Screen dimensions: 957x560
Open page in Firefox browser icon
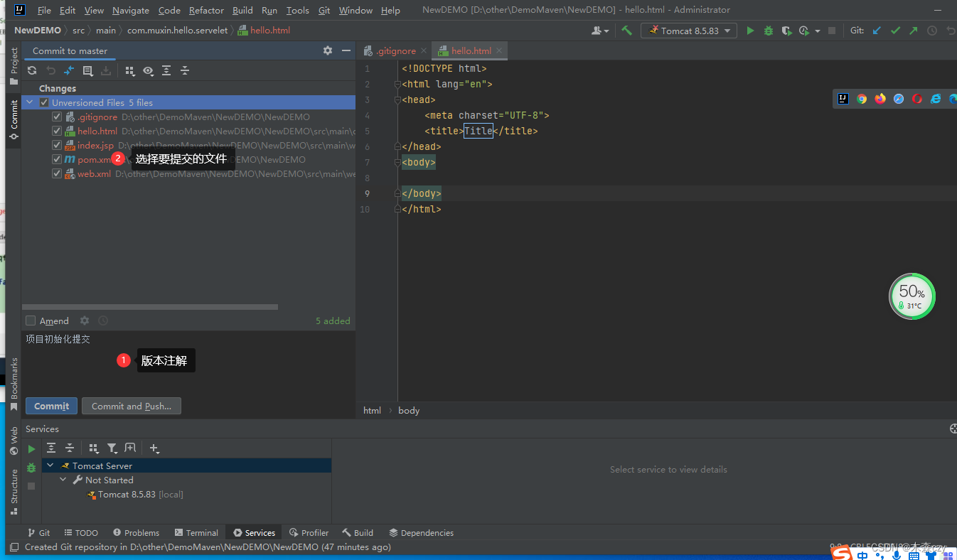[880, 99]
